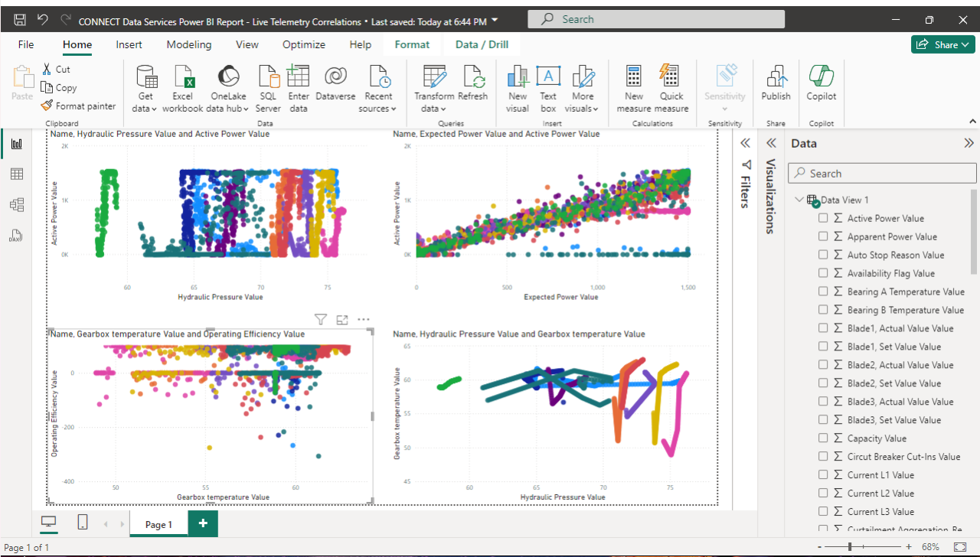Viewport: 980px width, 557px height.
Task: Check Blade1, Actual Value field
Action: (824, 328)
